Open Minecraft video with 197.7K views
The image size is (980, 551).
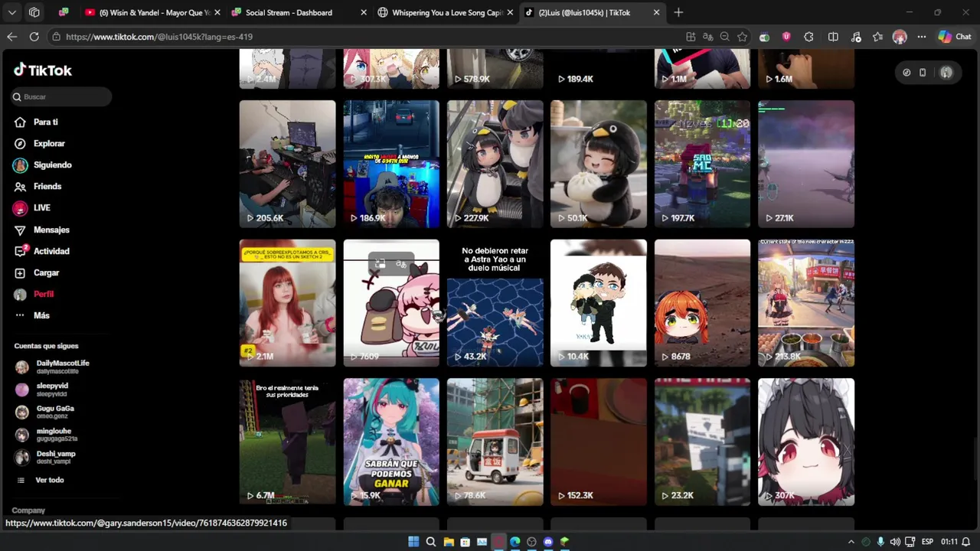pos(702,164)
